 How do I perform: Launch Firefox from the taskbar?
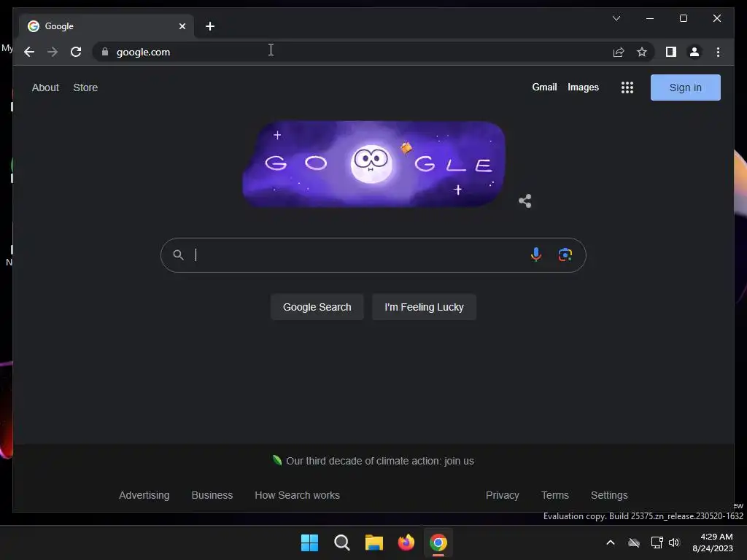click(x=406, y=542)
